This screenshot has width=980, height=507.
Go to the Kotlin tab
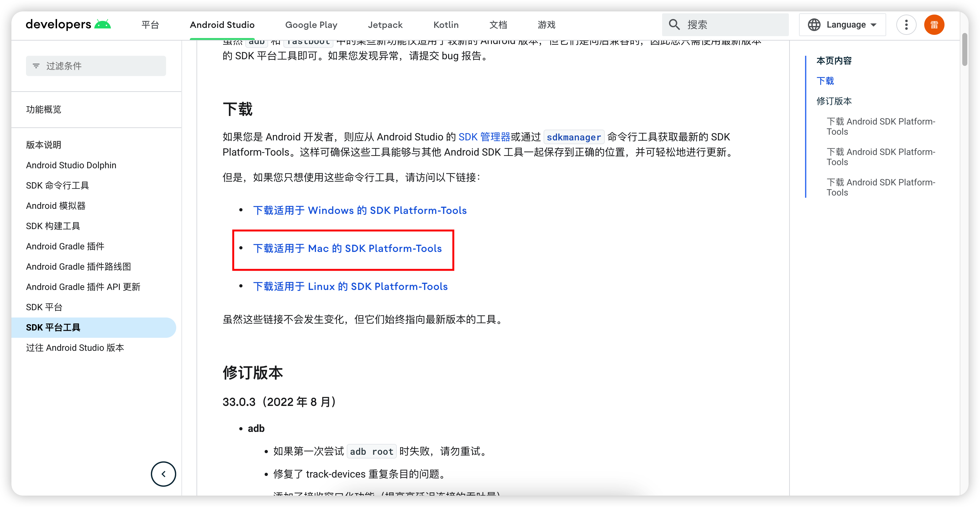pyautogui.click(x=446, y=25)
